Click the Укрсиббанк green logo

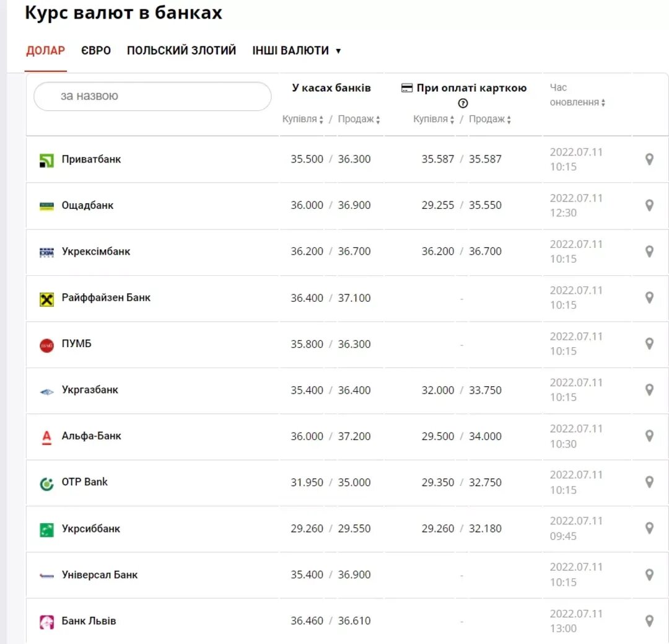pyautogui.click(x=46, y=530)
